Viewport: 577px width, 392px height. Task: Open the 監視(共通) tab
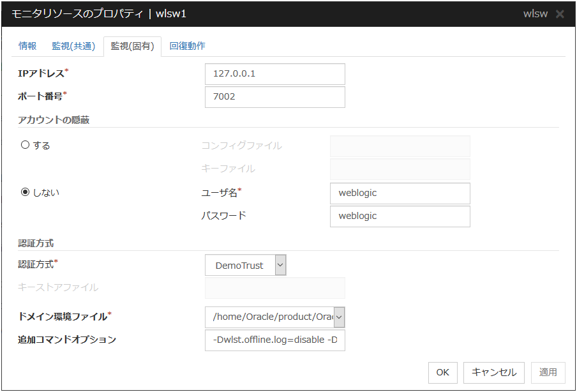(x=73, y=46)
